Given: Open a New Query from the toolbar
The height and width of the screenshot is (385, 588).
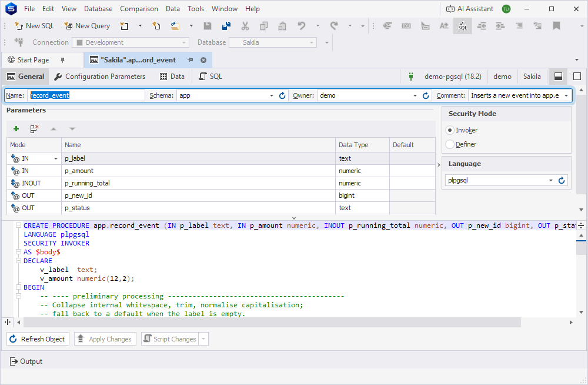Looking at the screenshot, I should click(x=87, y=26).
